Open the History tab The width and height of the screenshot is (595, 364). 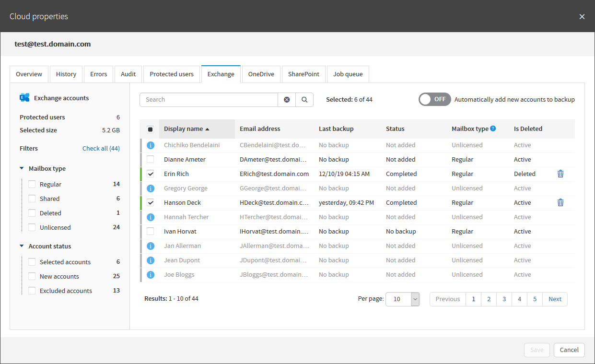coord(66,74)
